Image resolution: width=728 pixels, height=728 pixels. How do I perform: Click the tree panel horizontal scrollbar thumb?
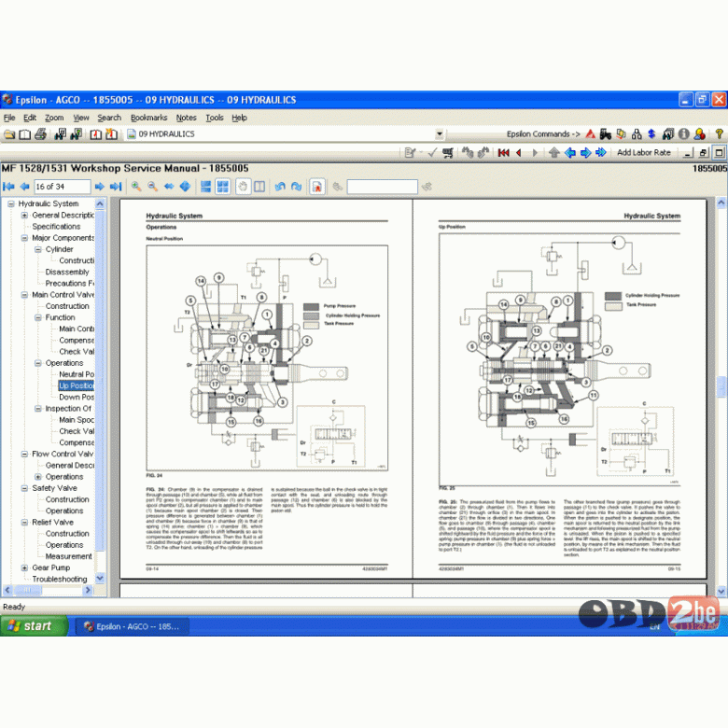[x=27, y=590]
